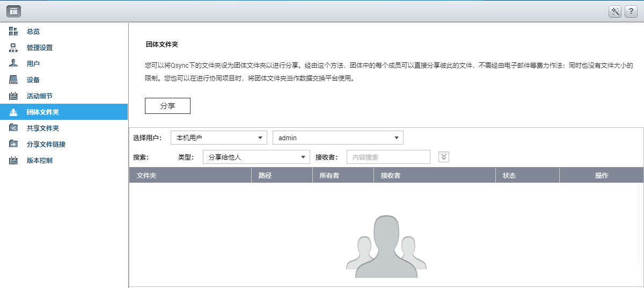This screenshot has height=288, width=644.
Task: Open the help question mark icon
Action: point(631,11)
